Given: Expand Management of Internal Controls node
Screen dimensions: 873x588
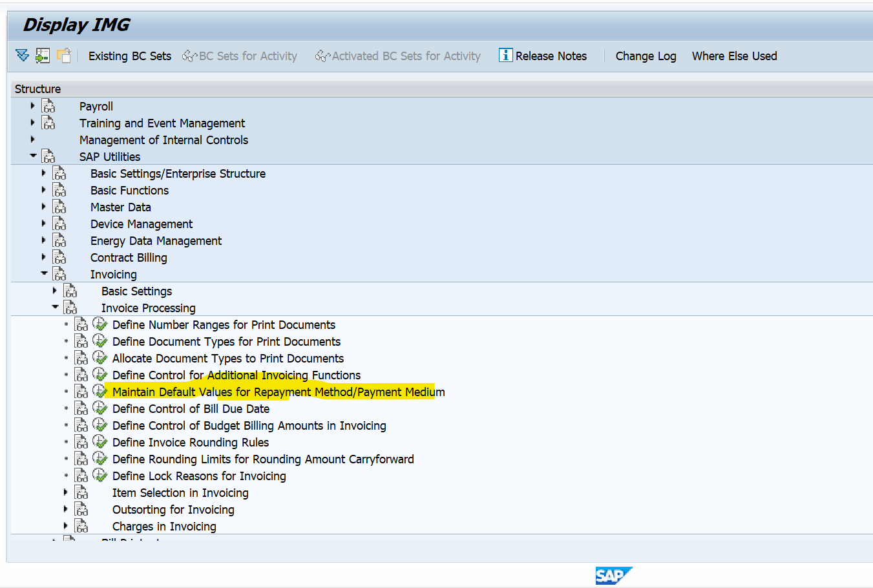Looking at the screenshot, I should [32, 139].
